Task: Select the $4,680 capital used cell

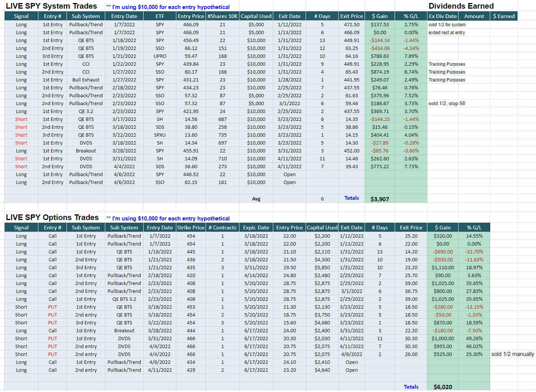Action: point(322,323)
